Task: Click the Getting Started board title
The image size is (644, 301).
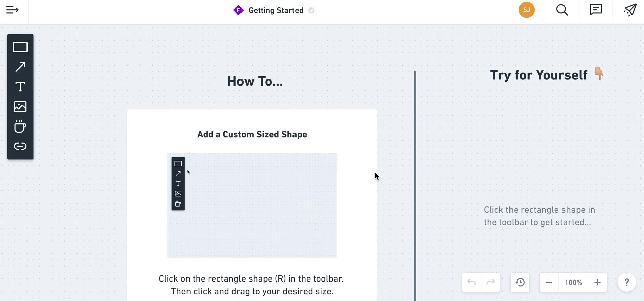Action: (x=276, y=10)
